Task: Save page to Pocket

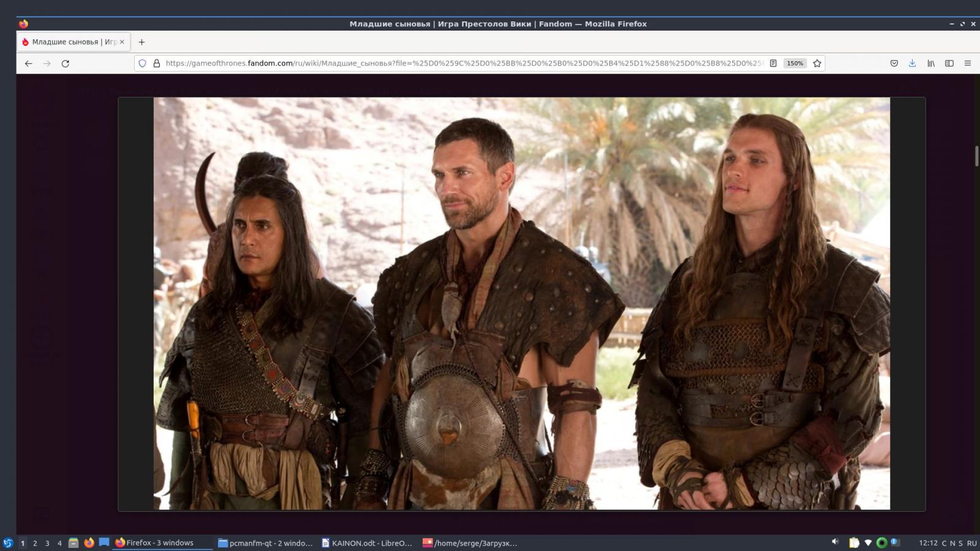Action: tap(894, 63)
